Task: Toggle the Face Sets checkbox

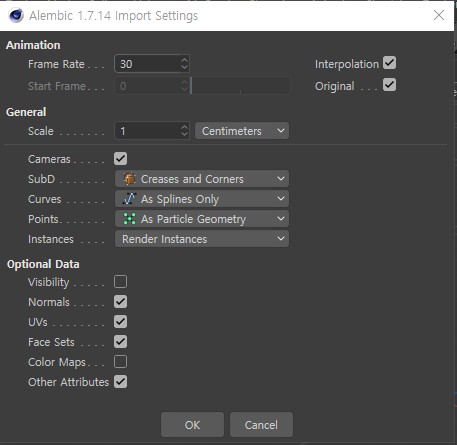Action: tap(120, 342)
